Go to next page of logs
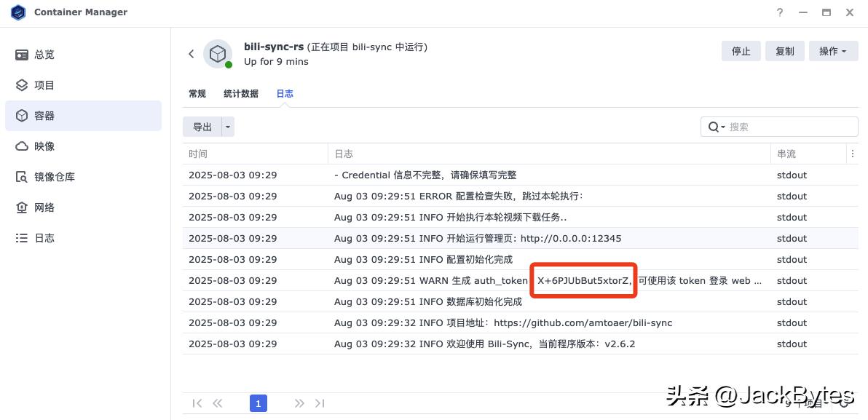 click(299, 403)
